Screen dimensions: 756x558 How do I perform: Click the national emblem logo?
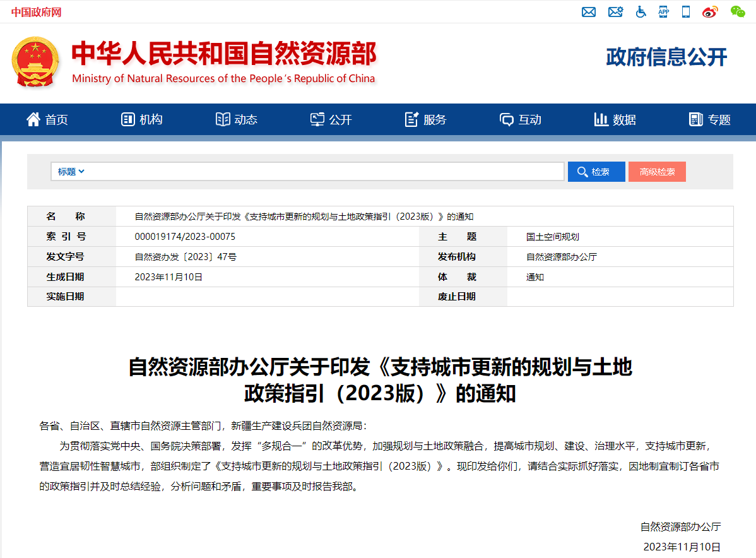point(35,62)
